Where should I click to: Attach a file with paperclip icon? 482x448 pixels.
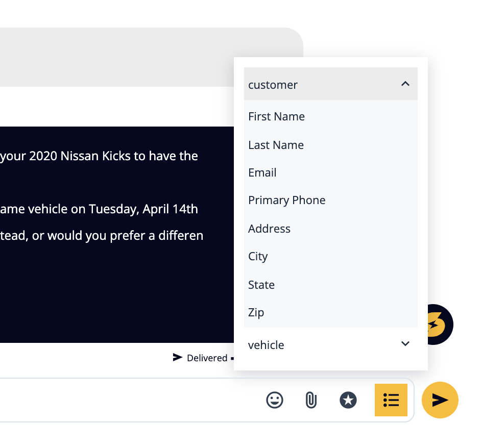[x=311, y=400]
